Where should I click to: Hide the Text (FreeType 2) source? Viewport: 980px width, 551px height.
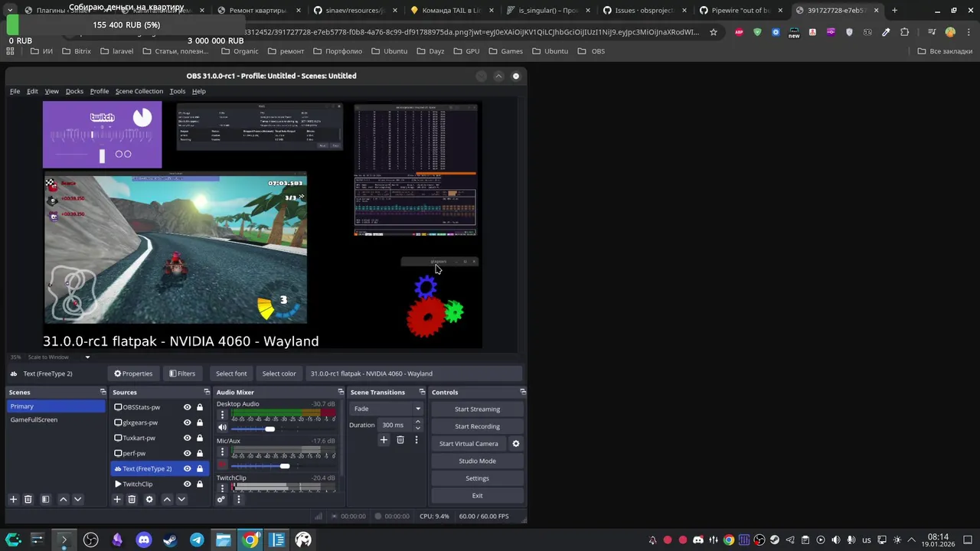click(187, 468)
